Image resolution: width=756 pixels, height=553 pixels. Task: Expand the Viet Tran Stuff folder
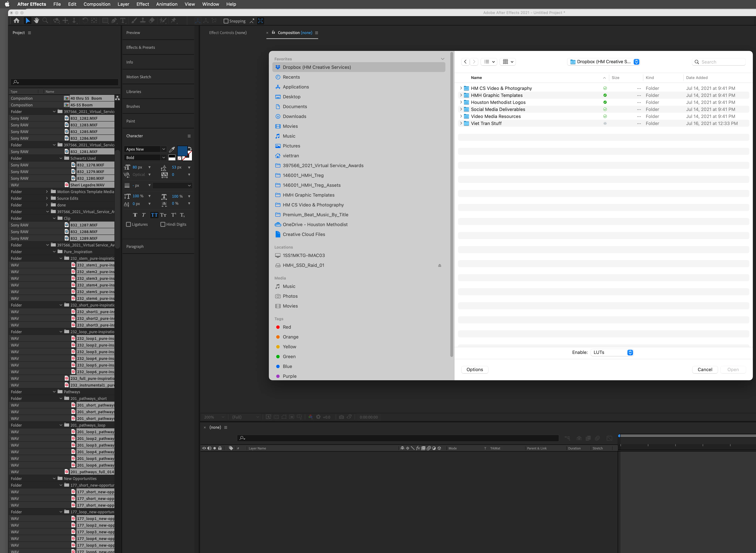pyautogui.click(x=461, y=123)
